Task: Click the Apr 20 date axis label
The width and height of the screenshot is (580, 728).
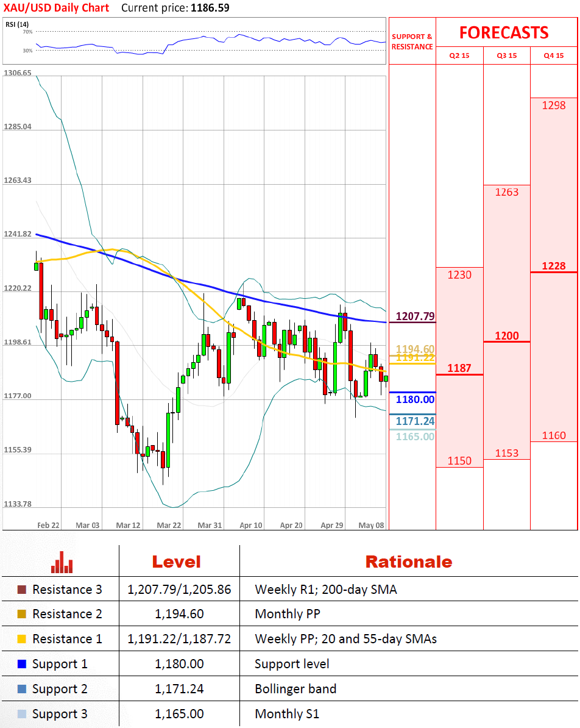Action: 291,525
